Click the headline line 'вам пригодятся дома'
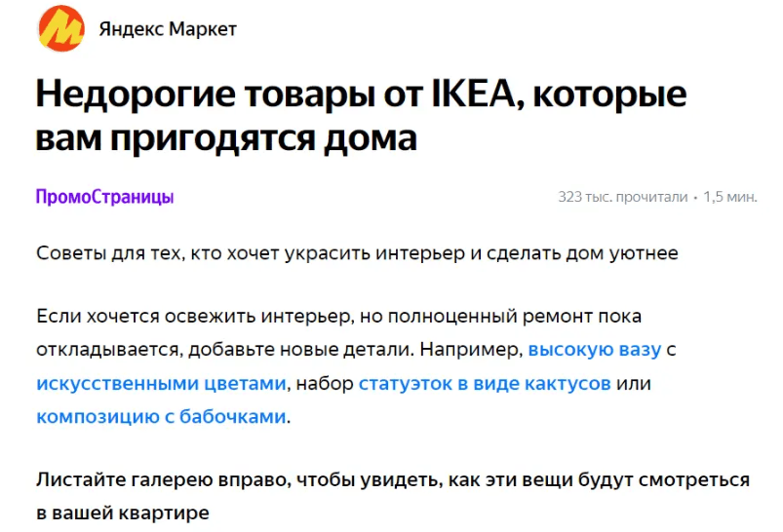783x532 pixels. pyautogui.click(x=226, y=137)
